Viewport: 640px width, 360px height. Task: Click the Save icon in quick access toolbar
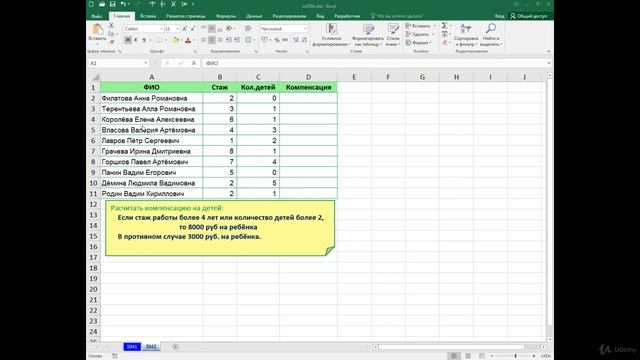[112, 4]
